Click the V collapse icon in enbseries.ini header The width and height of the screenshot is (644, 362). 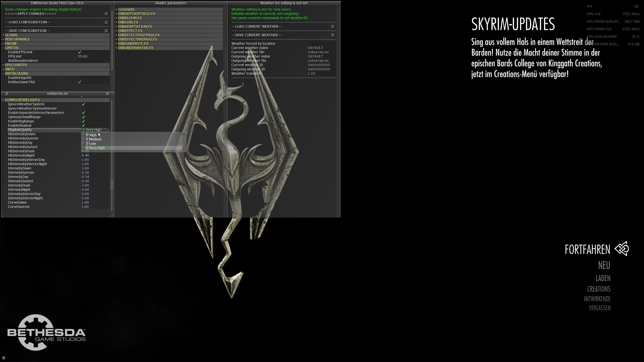click(x=107, y=94)
